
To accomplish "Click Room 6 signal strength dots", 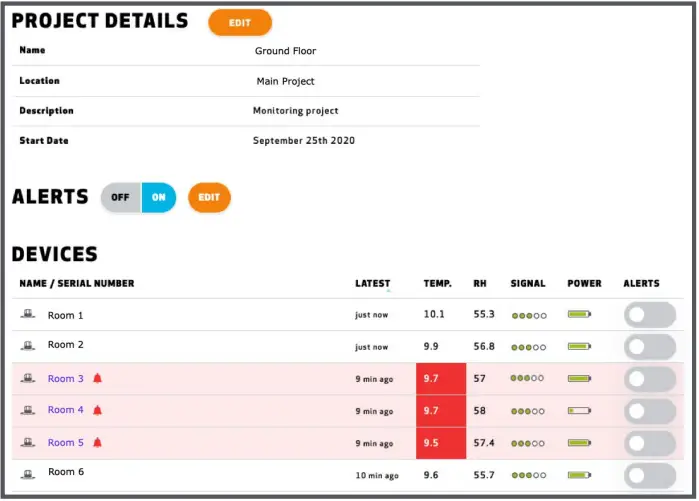I will coord(529,475).
